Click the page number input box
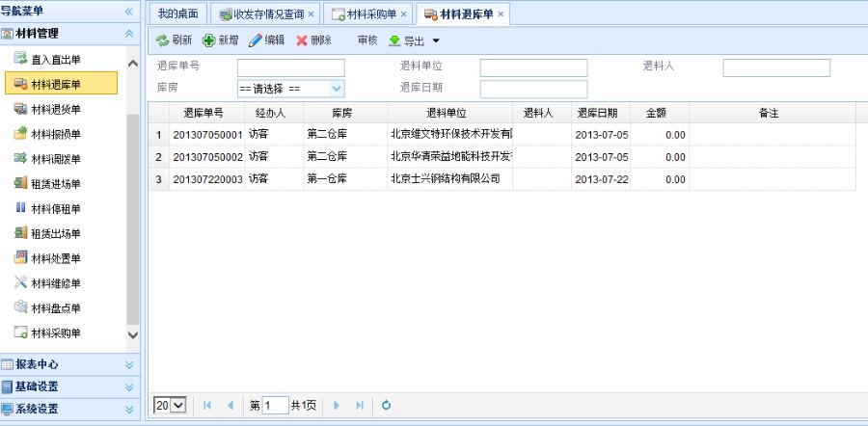Screen dimensions: 868x426 pos(275,406)
